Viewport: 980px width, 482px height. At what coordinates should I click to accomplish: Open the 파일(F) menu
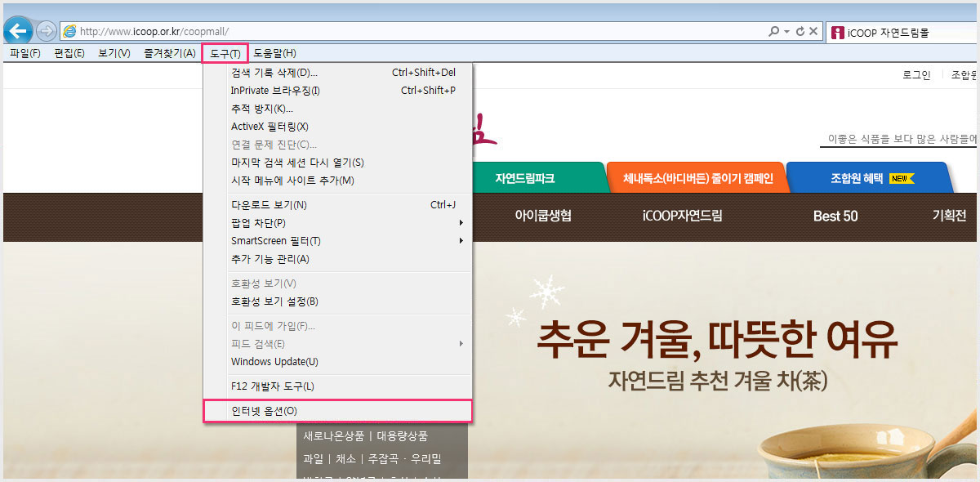coord(25,54)
